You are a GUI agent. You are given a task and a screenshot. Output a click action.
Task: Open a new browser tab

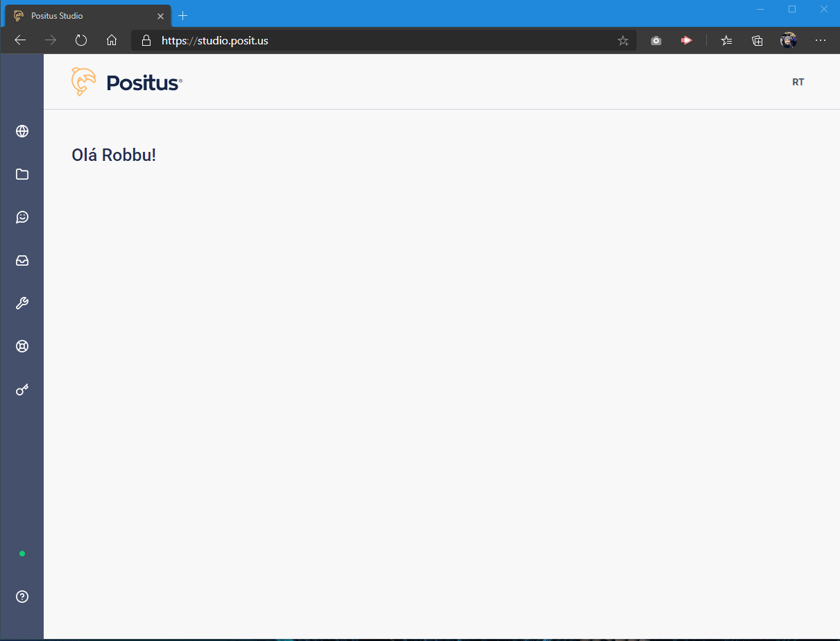pos(183,16)
